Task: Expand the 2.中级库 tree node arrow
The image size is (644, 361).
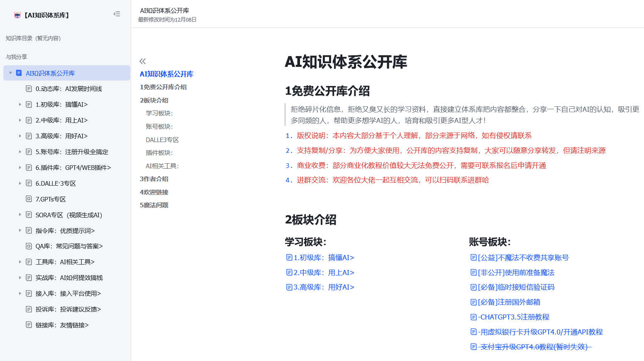Action: 20,120
